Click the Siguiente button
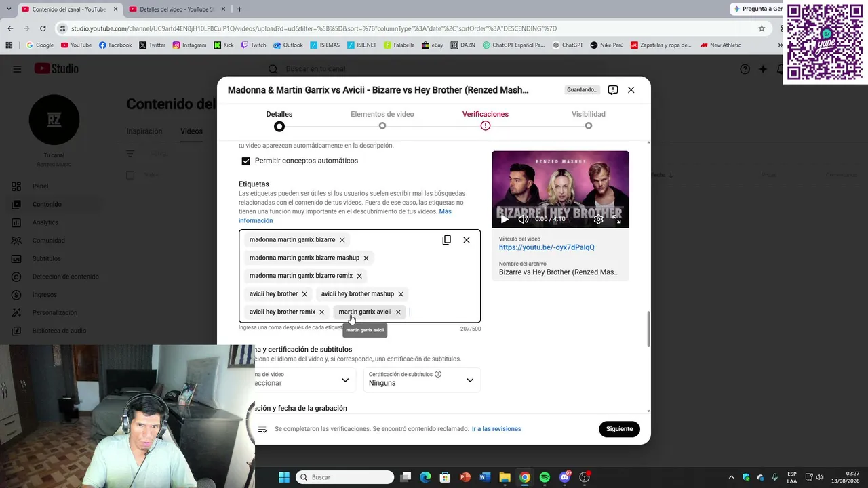868x488 pixels. coord(619,429)
